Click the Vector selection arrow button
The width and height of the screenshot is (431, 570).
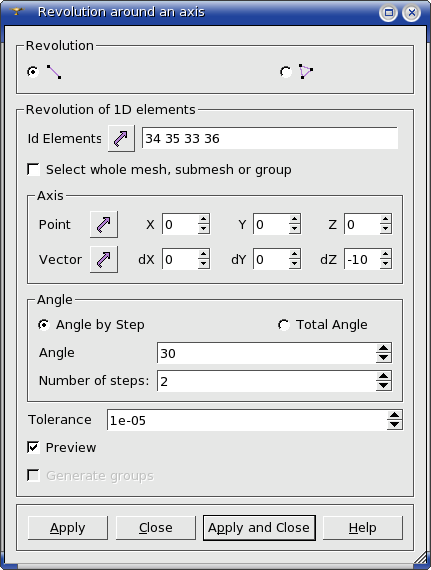[x=104, y=259]
